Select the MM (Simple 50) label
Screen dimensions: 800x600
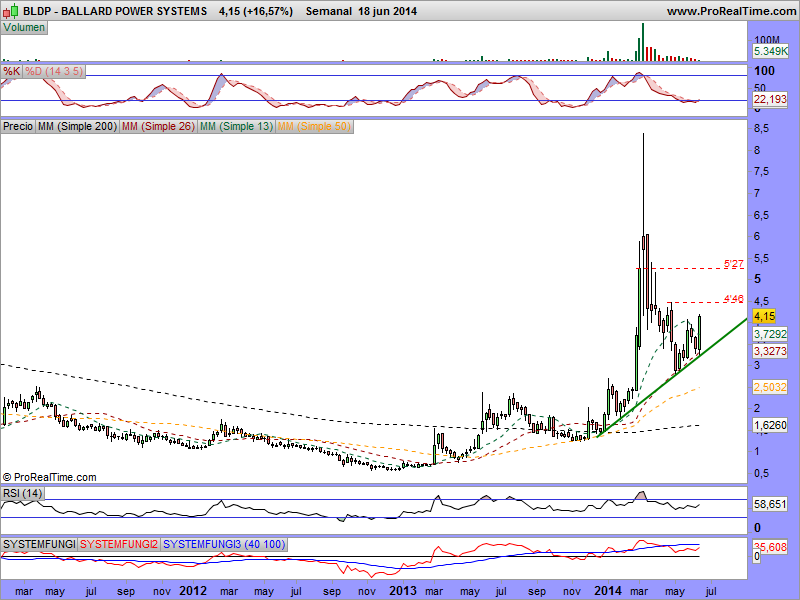click(x=314, y=127)
